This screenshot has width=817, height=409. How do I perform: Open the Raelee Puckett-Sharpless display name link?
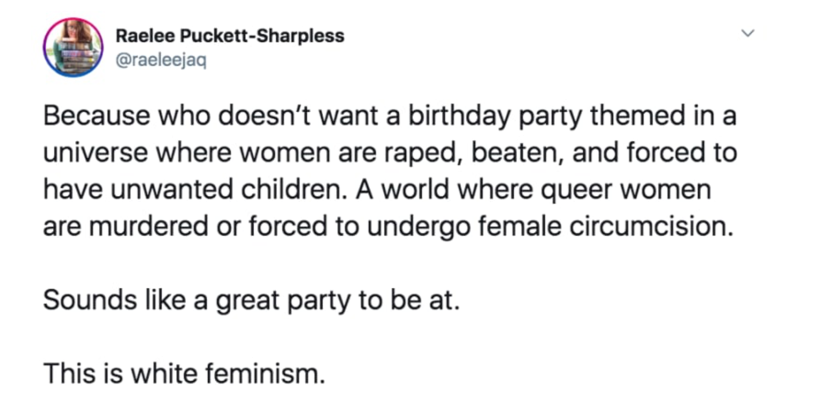coord(230,36)
